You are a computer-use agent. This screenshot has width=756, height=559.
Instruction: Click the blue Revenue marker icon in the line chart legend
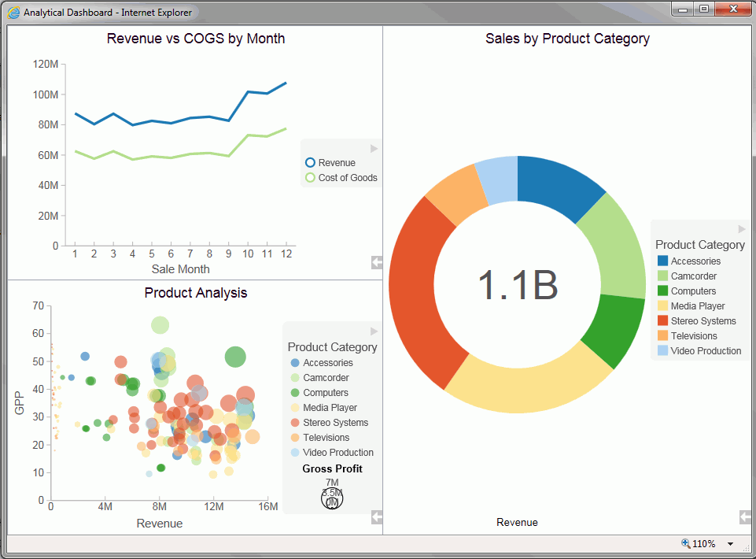click(312, 162)
